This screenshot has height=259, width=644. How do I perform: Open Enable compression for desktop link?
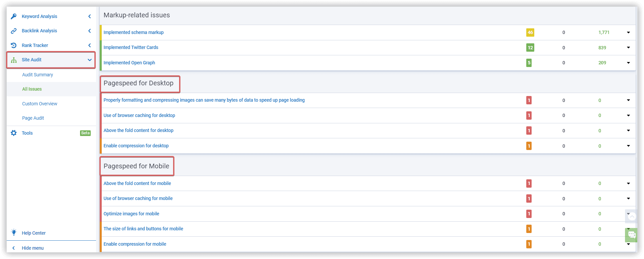(x=136, y=146)
